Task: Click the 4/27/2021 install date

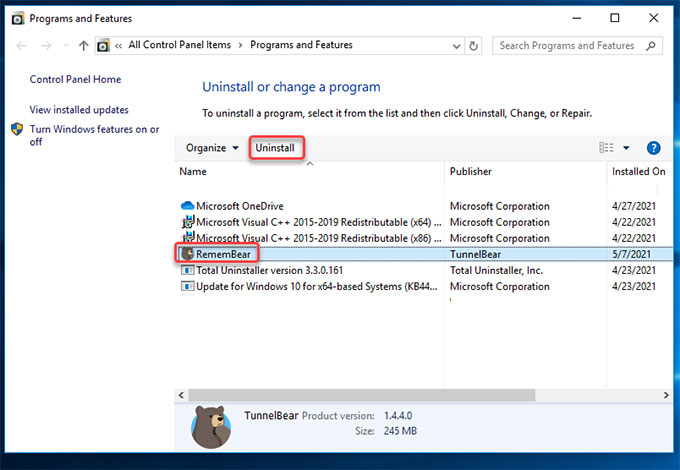Action: [634, 206]
